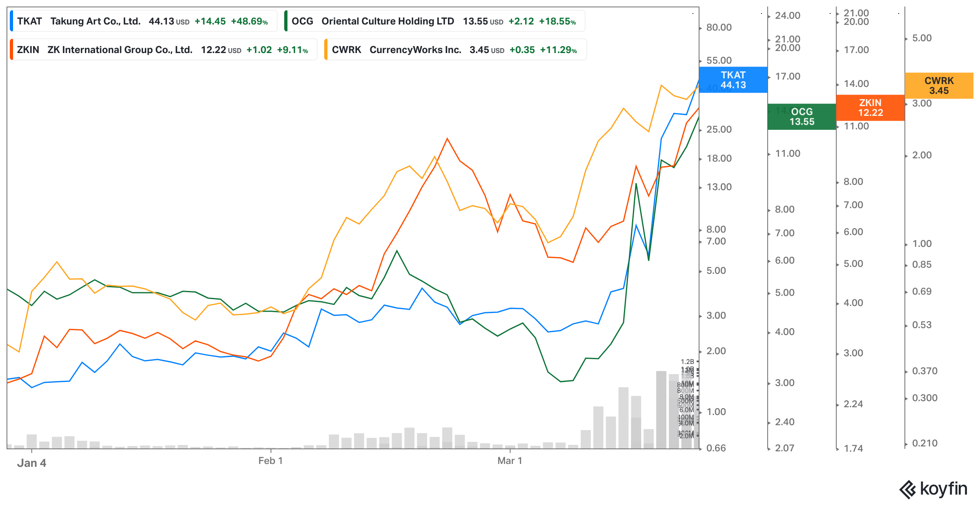Click the 2.07 label on the OCG axis
980x506 pixels.
tap(785, 448)
